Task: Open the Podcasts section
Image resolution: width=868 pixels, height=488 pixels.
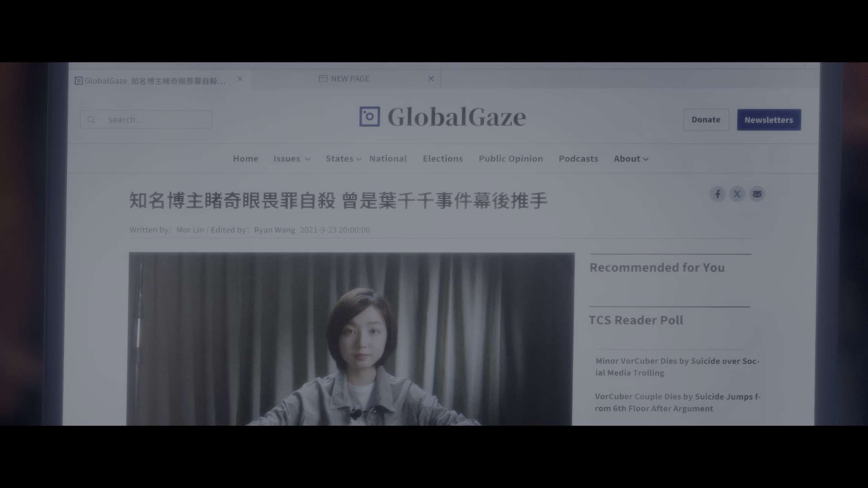Action: [578, 159]
